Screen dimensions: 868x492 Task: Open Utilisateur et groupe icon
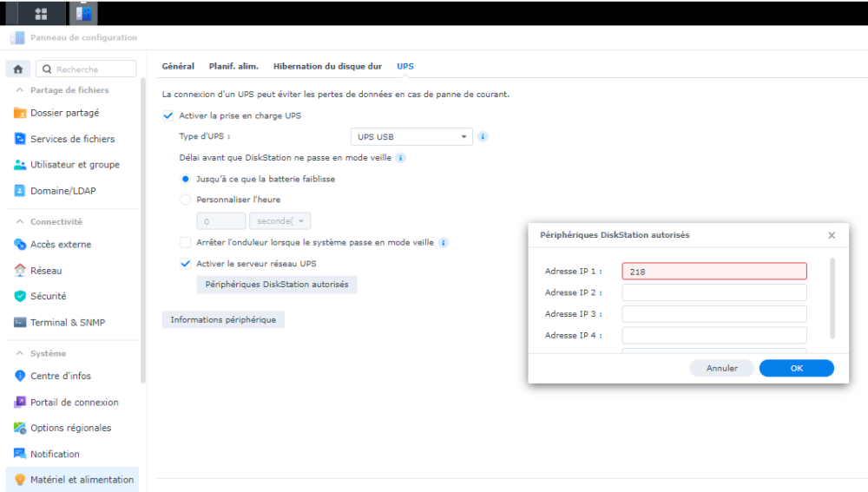click(20, 165)
